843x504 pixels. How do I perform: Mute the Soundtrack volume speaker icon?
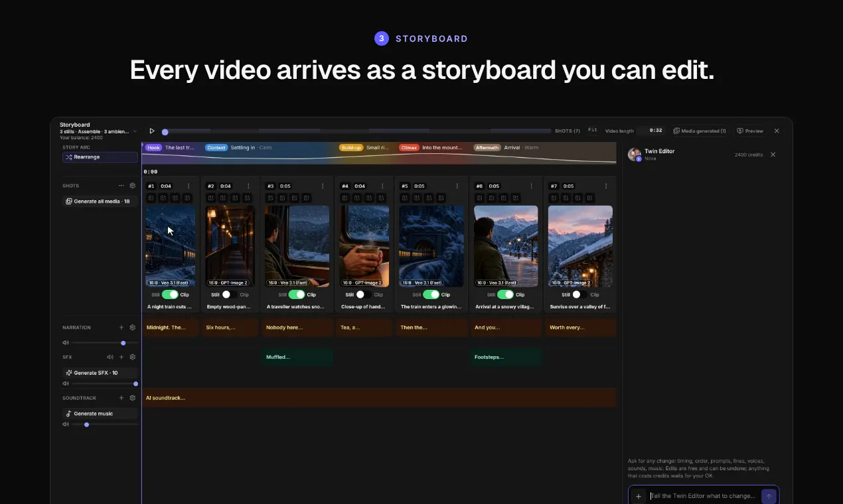tap(66, 424)
